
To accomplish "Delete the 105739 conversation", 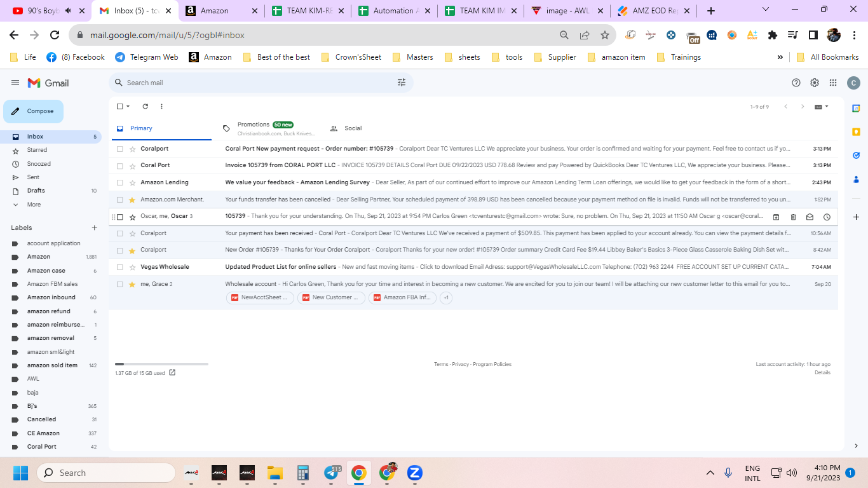I will click(x=793, y=217).
